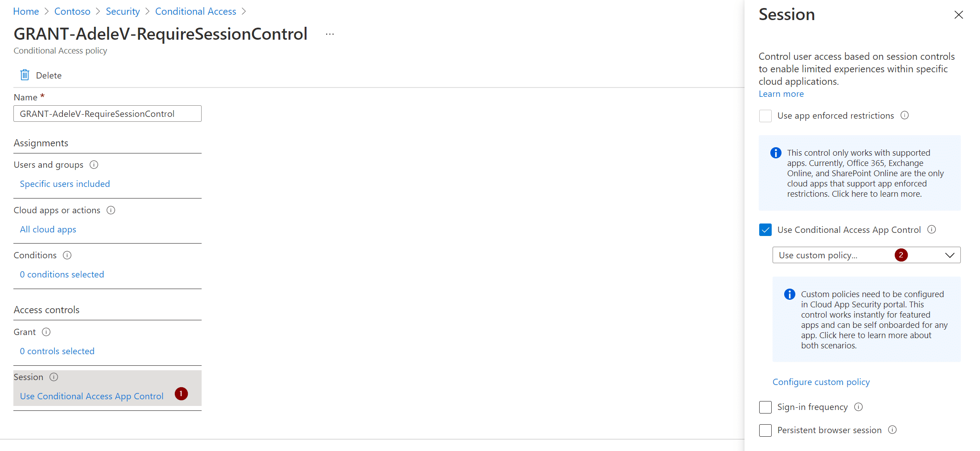The height and width of the screenshot is (451, 980).
Task: Click info icon for app enforced restrictions
Action: (905, 115)
